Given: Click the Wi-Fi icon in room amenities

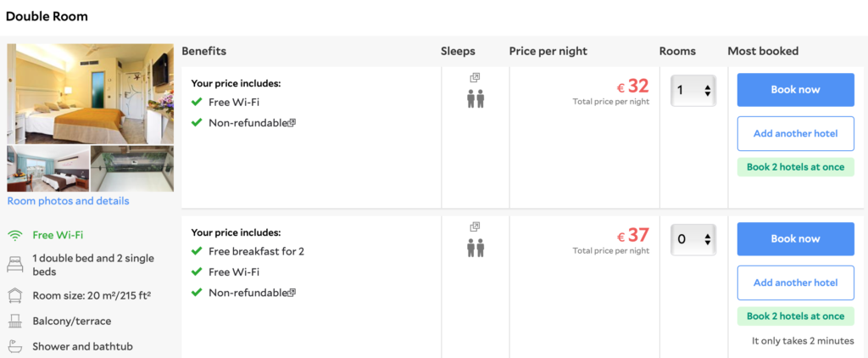Looking at the screenshot, I should pyautogui.click(x=15, y=236).
